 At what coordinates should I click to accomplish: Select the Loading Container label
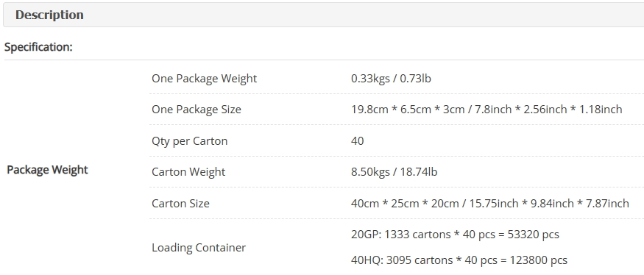pos(199,248)
